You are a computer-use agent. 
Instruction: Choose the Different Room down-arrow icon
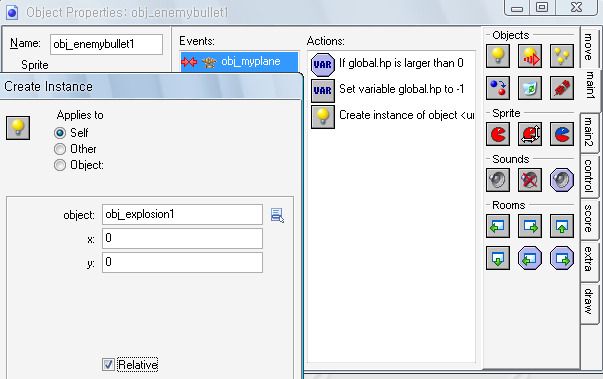click(498, 258)
